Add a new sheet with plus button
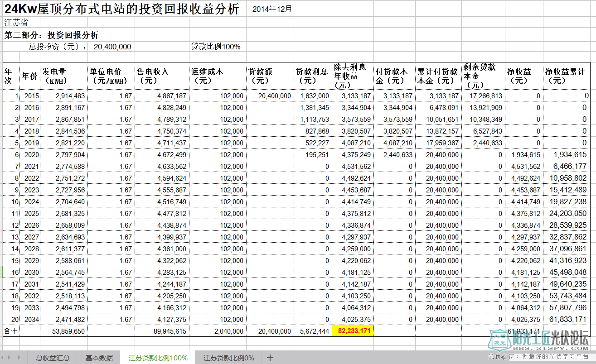596x364 pixels. 270,358
